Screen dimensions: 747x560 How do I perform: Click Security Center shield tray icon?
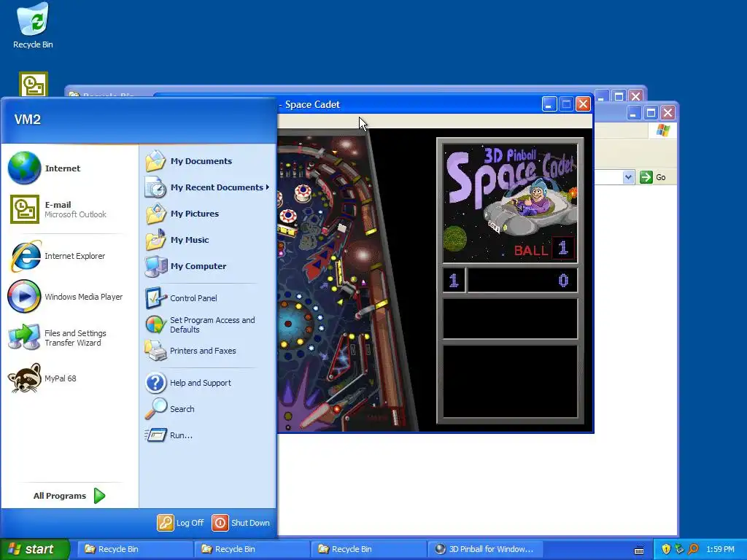(666, 549)
